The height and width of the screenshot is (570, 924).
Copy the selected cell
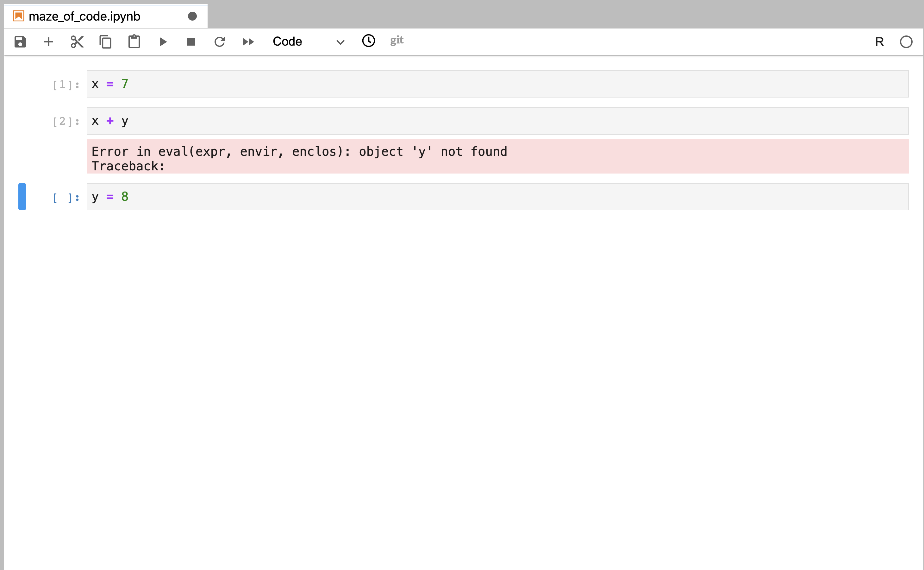pyautogui.click(x=105, y=41)
